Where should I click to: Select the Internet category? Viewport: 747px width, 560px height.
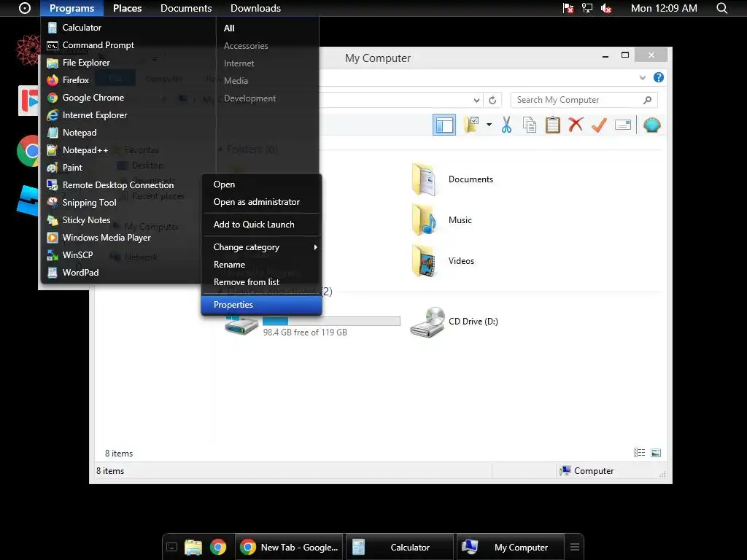point(239,63)
